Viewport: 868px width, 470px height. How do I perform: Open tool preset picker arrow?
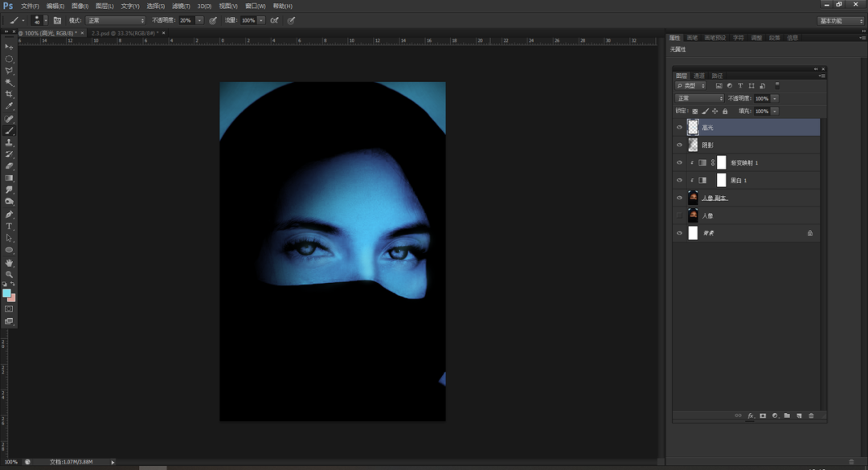click(23, 20)
